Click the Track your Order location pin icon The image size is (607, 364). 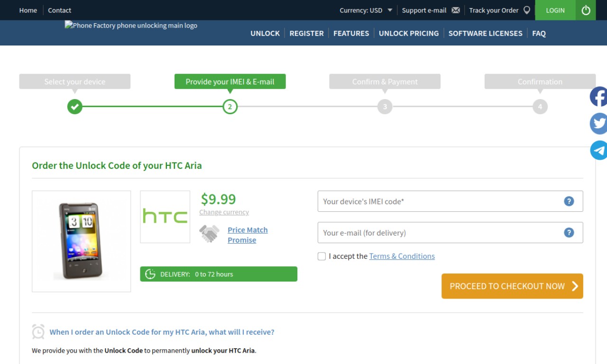point(526,10)
